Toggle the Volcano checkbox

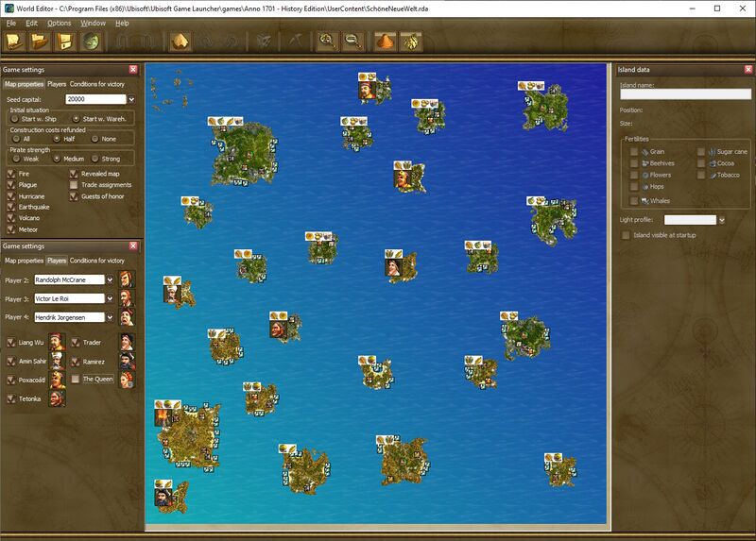tap(11, 218)
